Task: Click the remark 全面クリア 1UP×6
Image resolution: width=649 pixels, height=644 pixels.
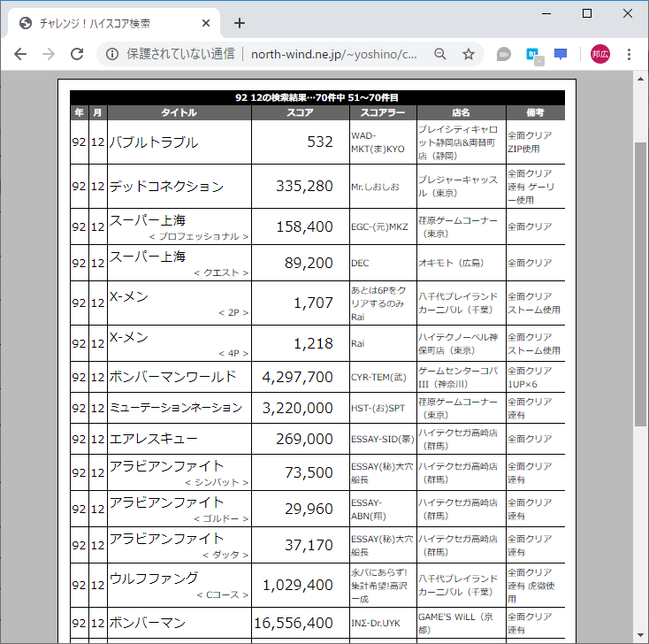Action: pos(530,378)
